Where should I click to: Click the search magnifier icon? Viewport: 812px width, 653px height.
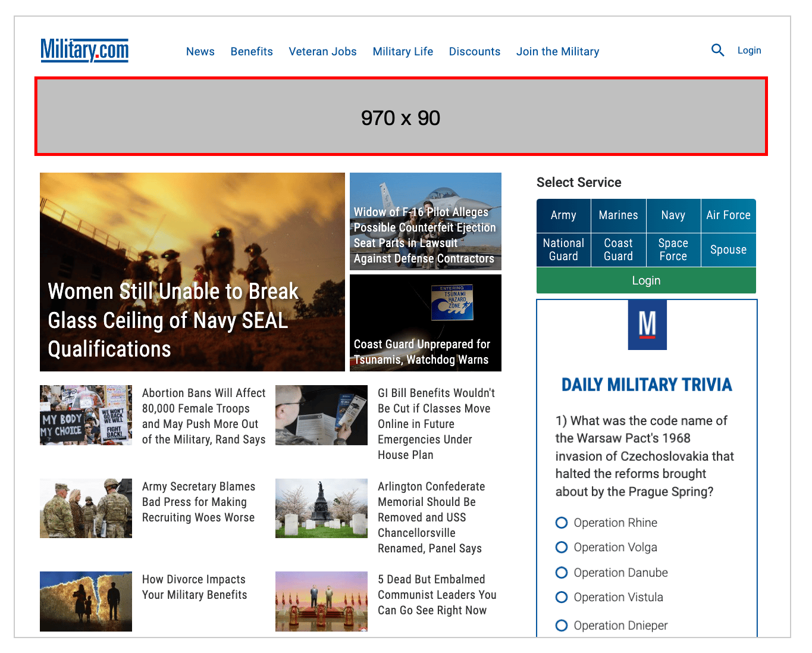(x=717, y=51)
